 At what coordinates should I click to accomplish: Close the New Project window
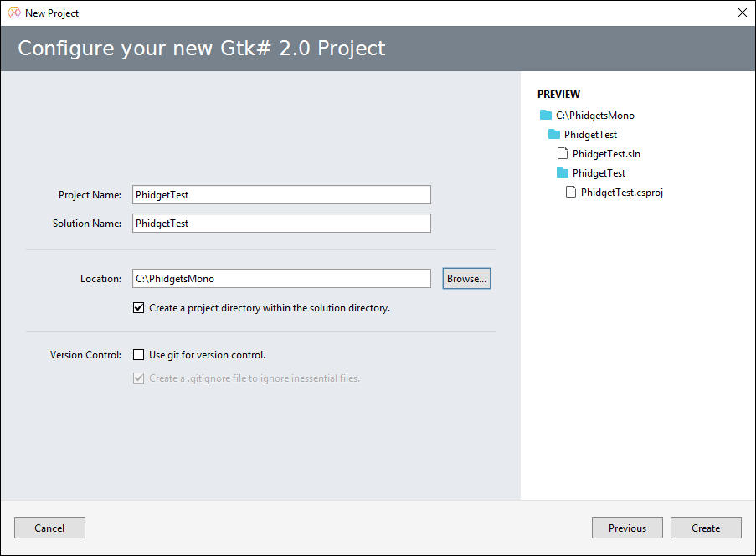pos(743,13)
